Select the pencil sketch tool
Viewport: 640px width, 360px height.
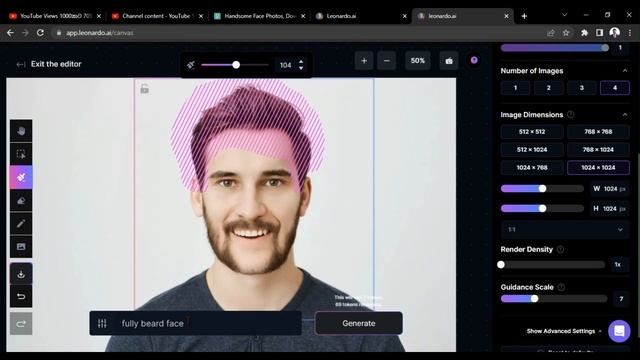pos(21,223)
